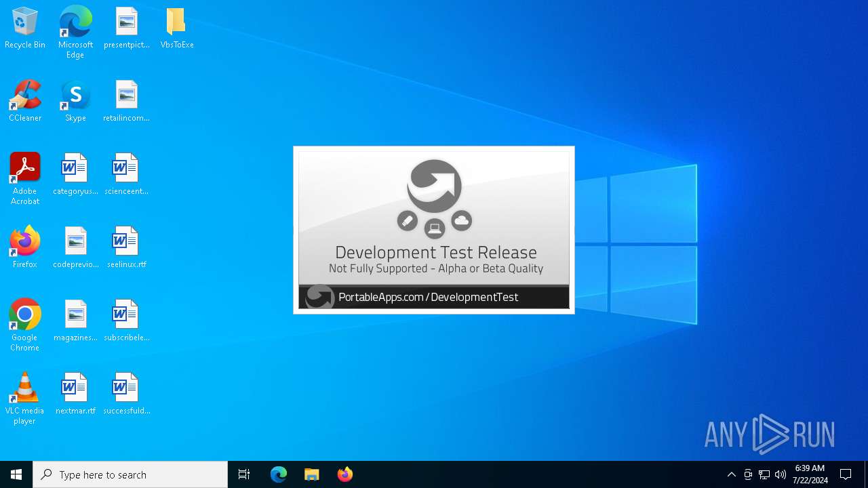The height and width of the screenshot is (488, 868).
Task: Select the Google Chrome desktop shortcut
Action: 25,325
